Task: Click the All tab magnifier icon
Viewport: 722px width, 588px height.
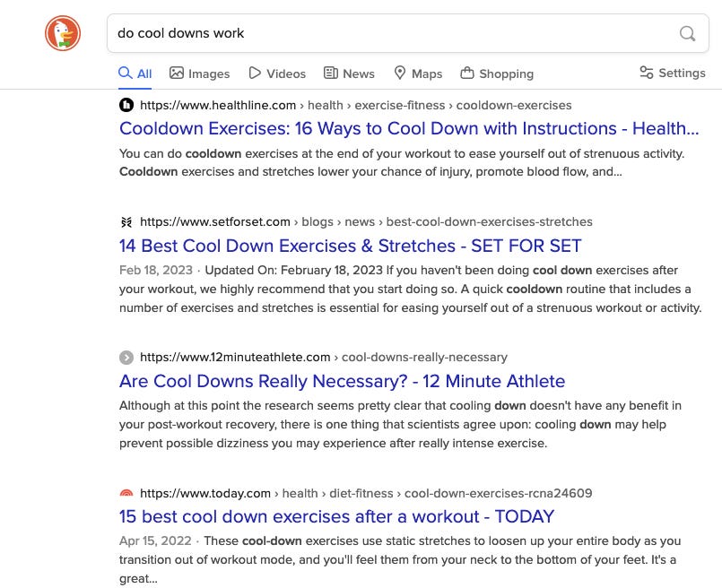Action: coord(126,73)
